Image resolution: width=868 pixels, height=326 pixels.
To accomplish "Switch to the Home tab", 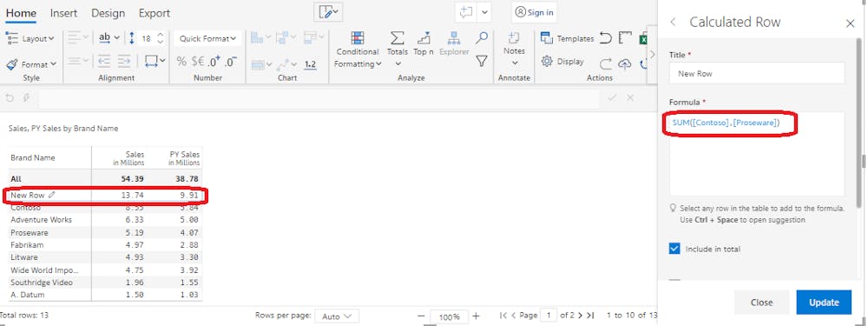I will [x=21, y=13].
